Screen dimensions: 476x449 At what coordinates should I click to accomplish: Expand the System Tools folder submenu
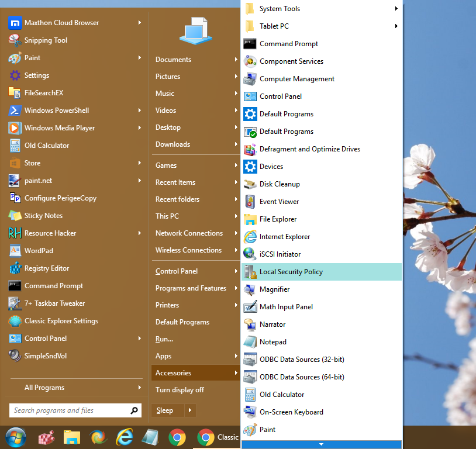point(396,9)
